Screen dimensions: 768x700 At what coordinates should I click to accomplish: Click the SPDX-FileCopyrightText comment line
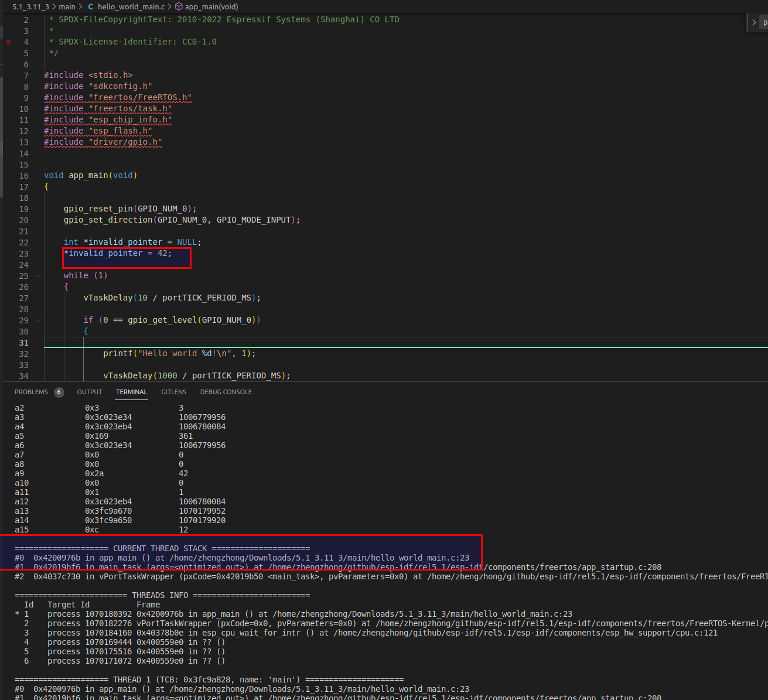224,19
